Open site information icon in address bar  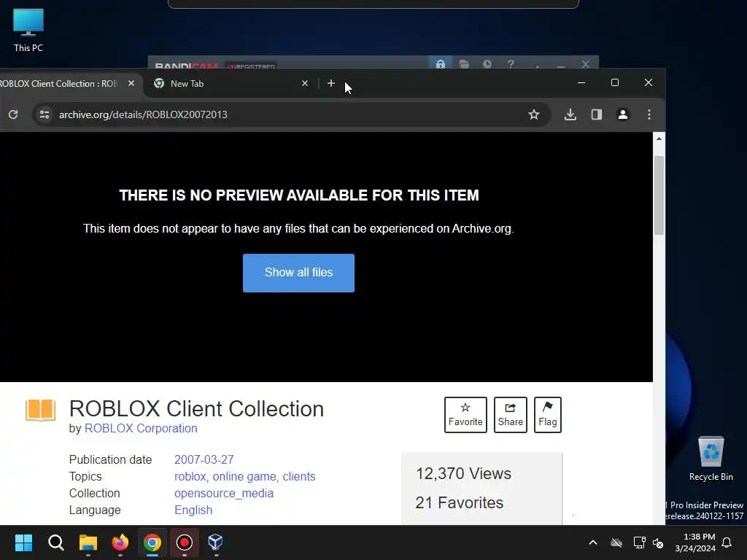click(x=44, y=114)
